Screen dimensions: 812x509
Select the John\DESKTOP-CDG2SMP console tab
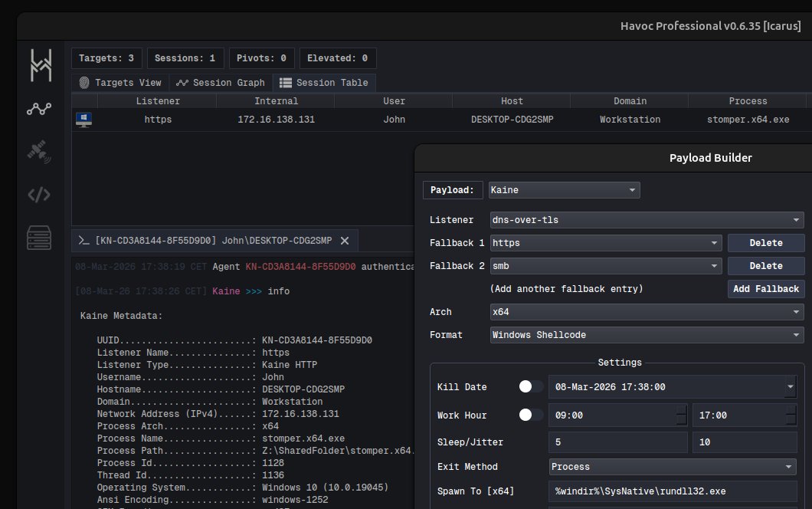214,241
